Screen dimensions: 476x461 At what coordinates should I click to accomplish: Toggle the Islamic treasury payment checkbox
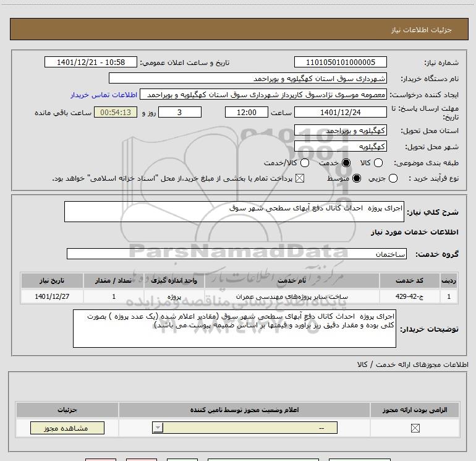click(x=300, y=178)
